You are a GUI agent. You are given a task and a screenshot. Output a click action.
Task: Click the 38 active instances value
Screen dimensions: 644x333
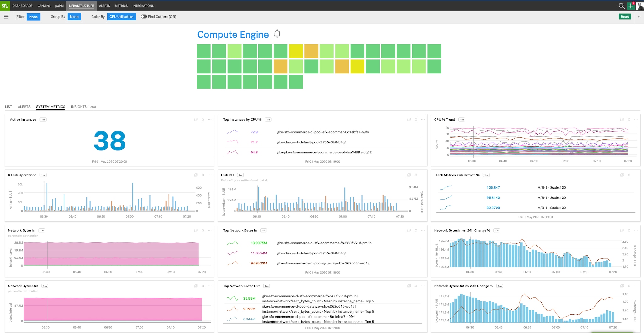coord(109,141)
